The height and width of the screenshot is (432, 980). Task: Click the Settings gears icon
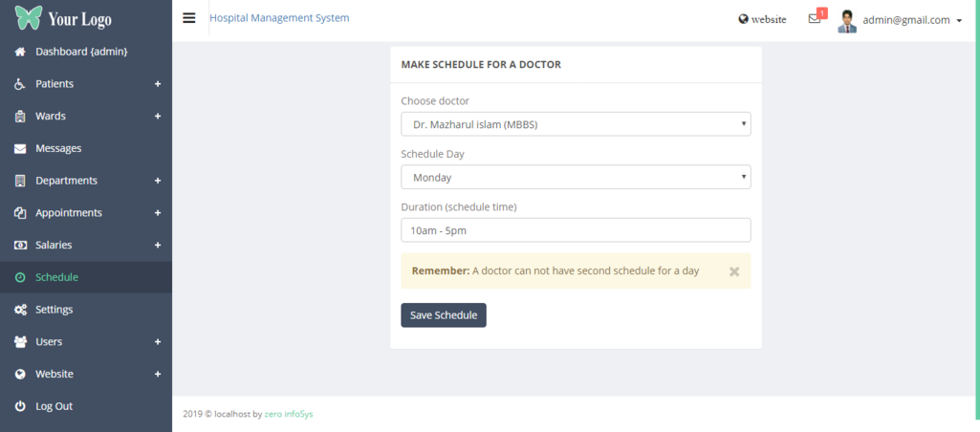[20, 310]
